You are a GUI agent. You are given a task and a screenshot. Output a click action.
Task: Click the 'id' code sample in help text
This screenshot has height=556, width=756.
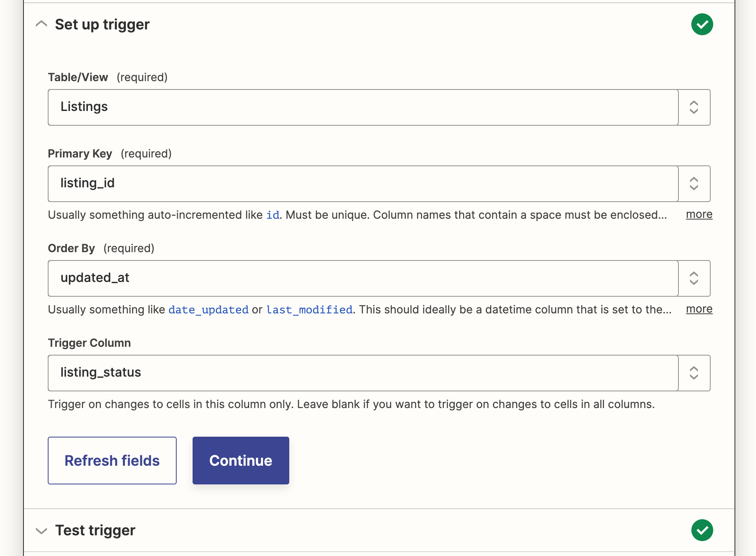point(273,215)
